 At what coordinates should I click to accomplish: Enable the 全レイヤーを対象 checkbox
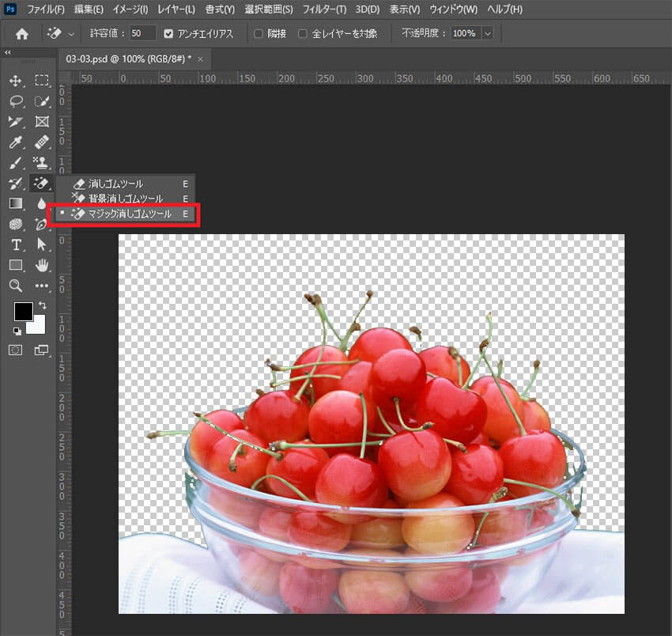[x=303, y=34]
